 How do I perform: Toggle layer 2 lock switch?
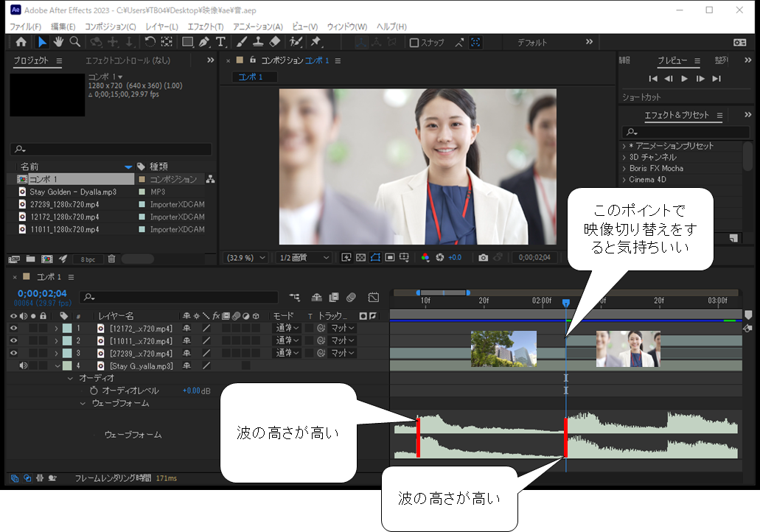click(43, 340)
